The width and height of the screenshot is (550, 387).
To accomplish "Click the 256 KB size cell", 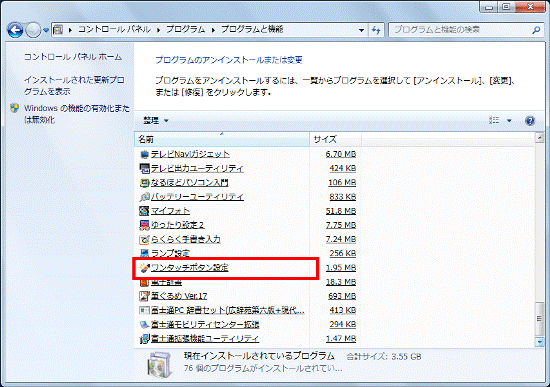I will pos(343,253).
